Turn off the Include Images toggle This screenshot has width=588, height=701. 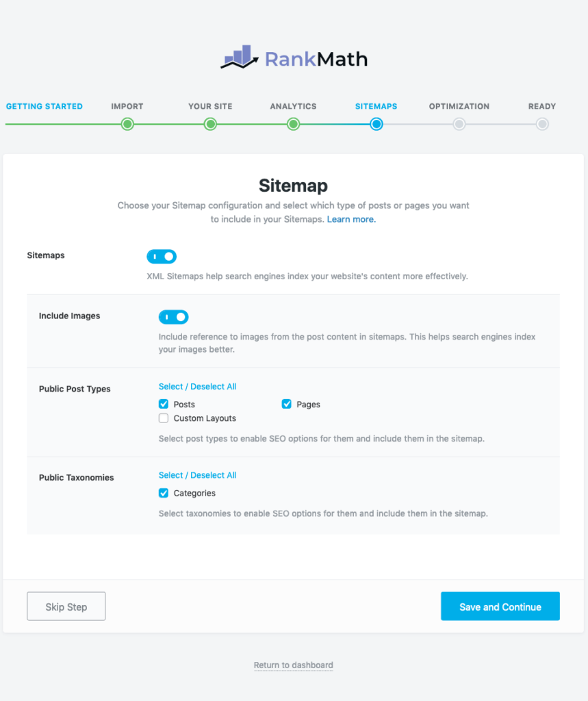173,317
